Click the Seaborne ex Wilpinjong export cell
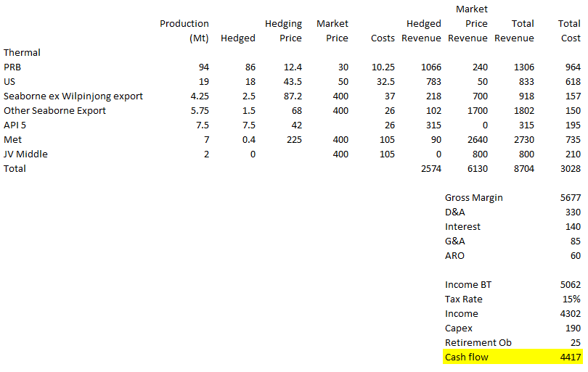The height and width of the screenshot is (372, 588). coord(73,96)
